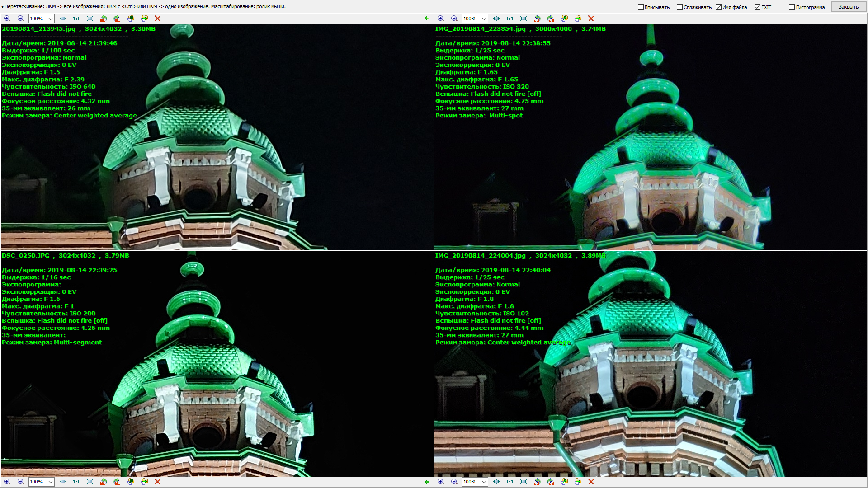Click the Закрыть button
Screen dimensions: 868x488
[x=849, y=7]
